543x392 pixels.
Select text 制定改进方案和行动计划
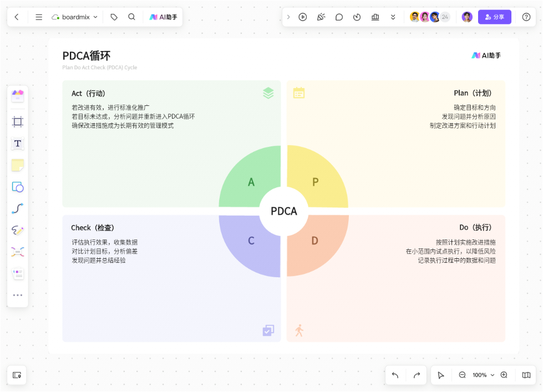[463, 125]
